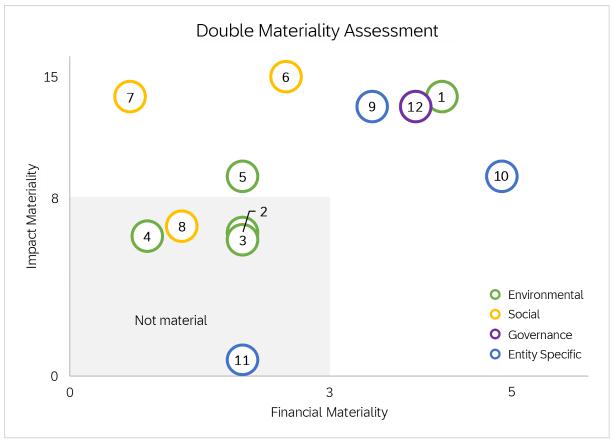The width and height of the screenshot is (614, 445).
Task: Click the Entity Specific legend entry
Action: pyautogui.click(x=544, y=354)
